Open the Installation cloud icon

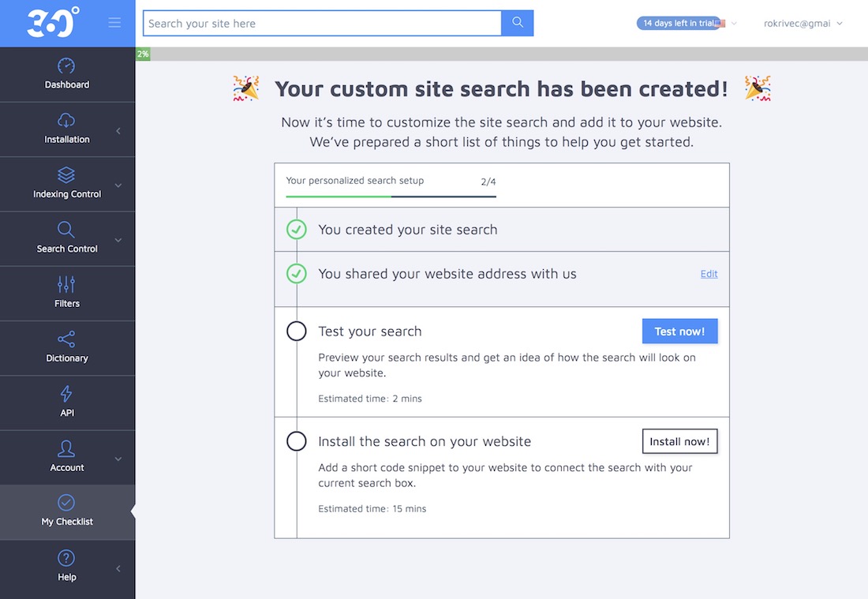coord(66,121)
